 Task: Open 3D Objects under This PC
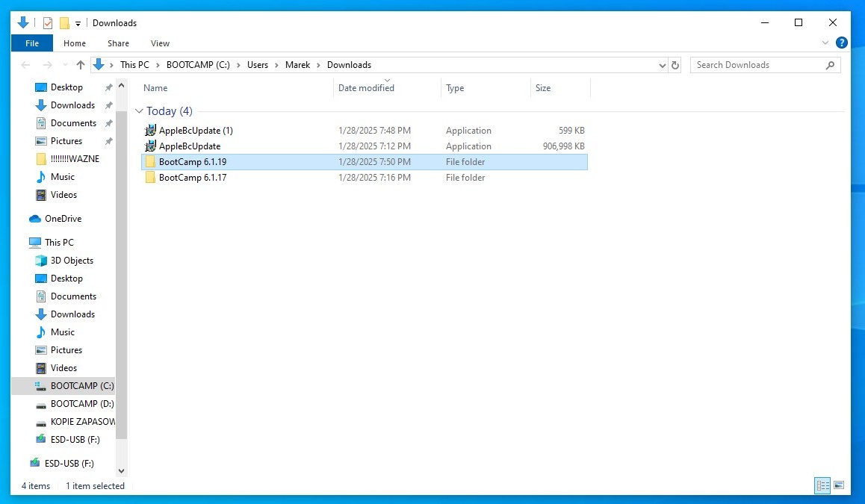tap(72, 261)
